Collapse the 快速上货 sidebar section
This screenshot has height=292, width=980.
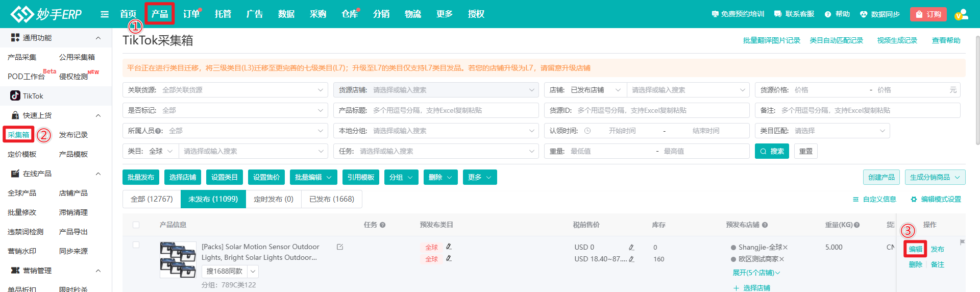click(x=98, y=115)
